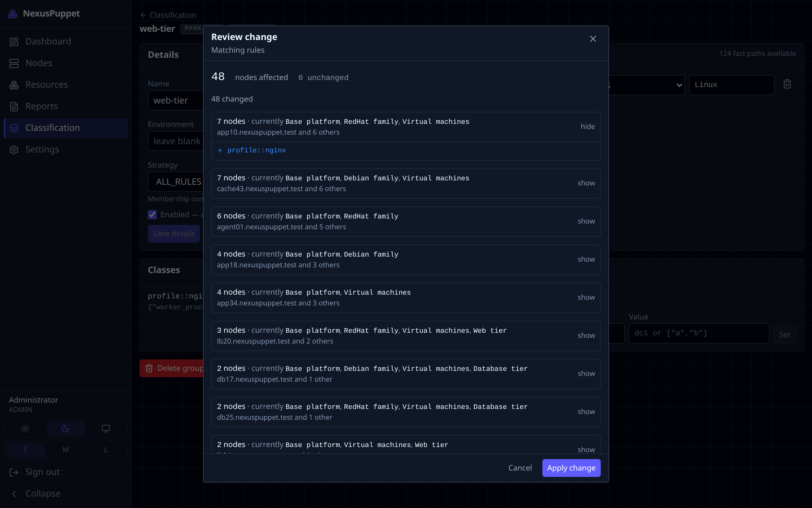Click the Sign out icon
This screenshot has width=812, height=508.
coord(14,472)
